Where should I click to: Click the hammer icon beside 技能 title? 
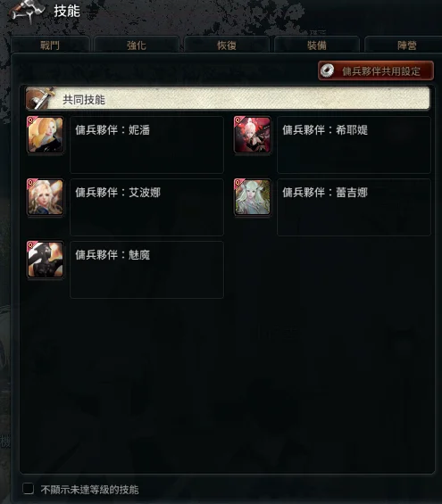[27, 11]
